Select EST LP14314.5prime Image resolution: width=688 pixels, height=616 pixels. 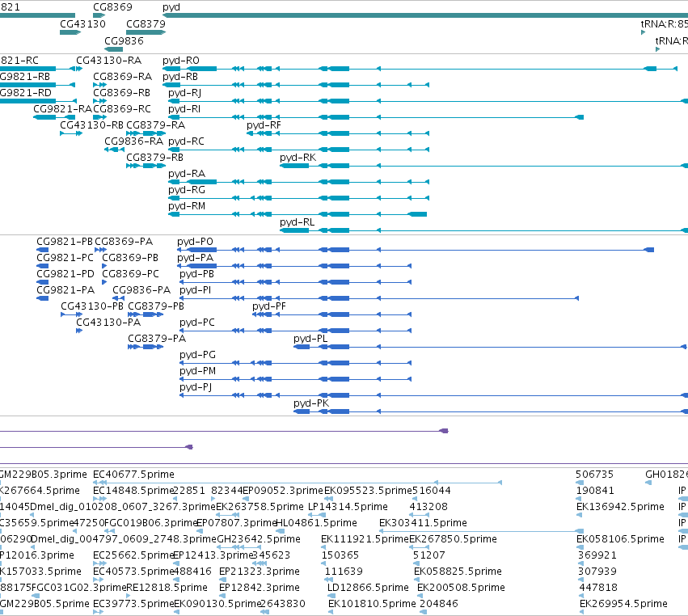click(348, 507)
